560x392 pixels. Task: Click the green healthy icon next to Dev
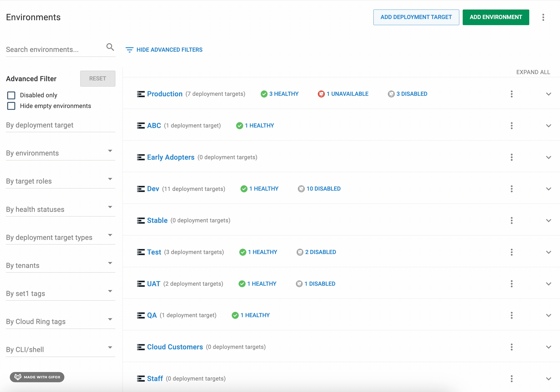[x=244, y=188]
